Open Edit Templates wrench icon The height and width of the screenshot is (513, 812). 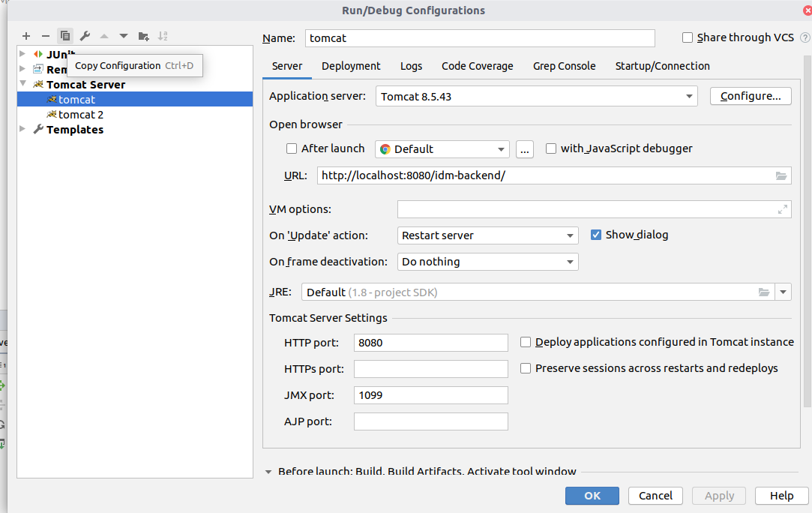(85, 36)
